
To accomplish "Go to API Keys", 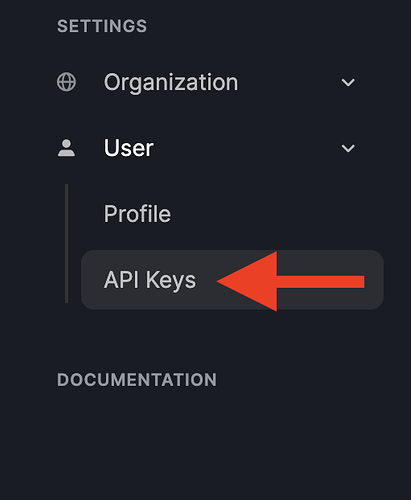I will coord(150,280).
